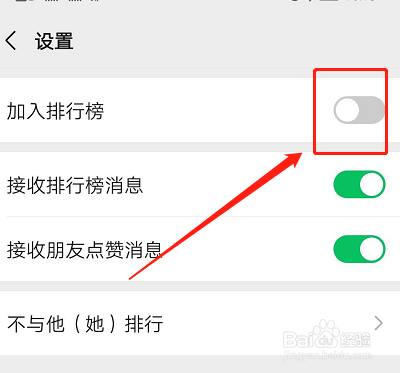Tap the battery indicator in the top status bar
The width and height of the screenshot is (400, 373).
(330, 1)
